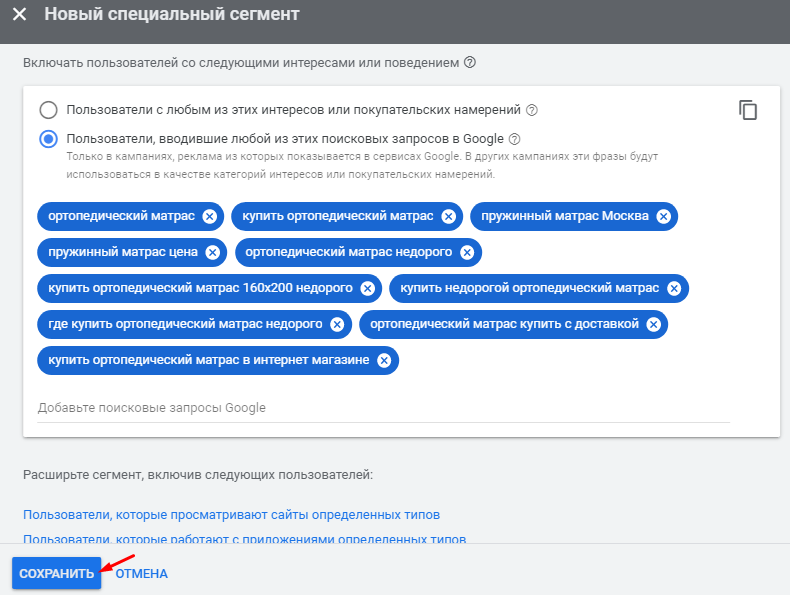Delete the "пружинный матрас Москва" chip

[663, 216]
